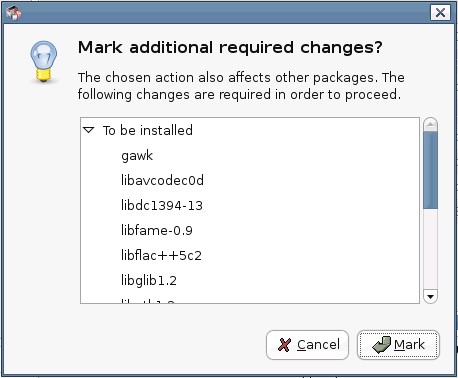The image size is (458, 378).
Task: Cancel the additional changes
Action: [x=307, y=345]
